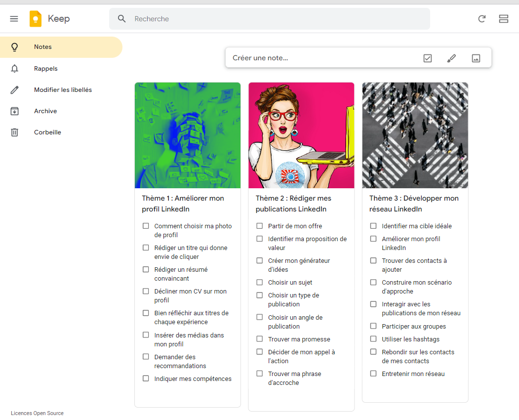Viewport: 519px width, 420px height.
Task: Switch to list view layout icon
Action: tap(503, 19)
